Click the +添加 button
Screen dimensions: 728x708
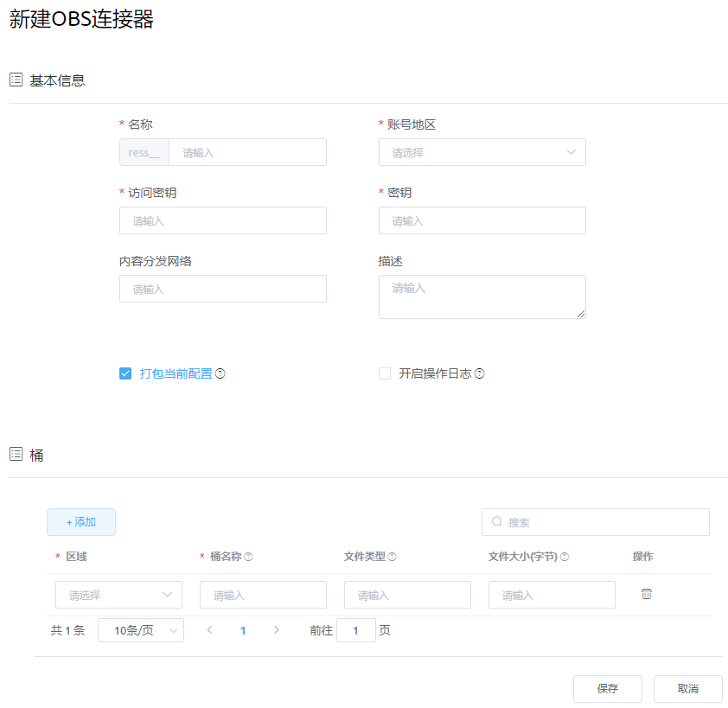81,522
